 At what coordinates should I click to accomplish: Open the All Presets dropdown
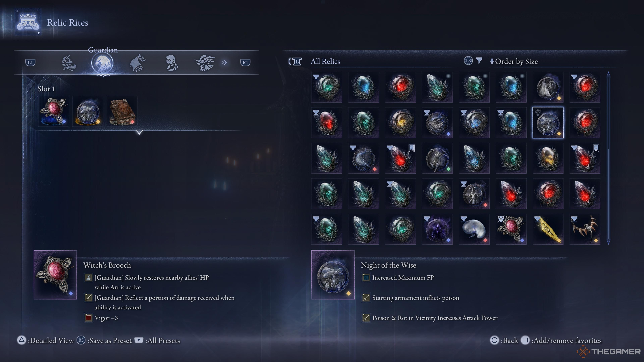click(157, 340)
